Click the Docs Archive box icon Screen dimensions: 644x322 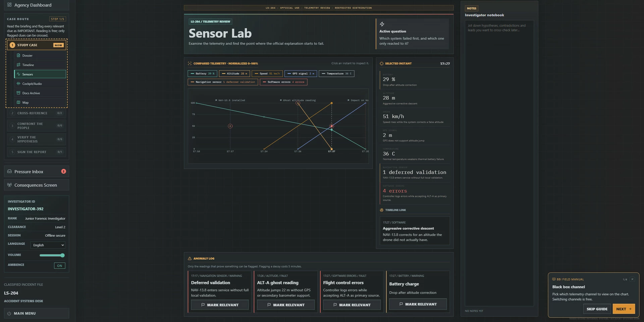coord(18,93)
